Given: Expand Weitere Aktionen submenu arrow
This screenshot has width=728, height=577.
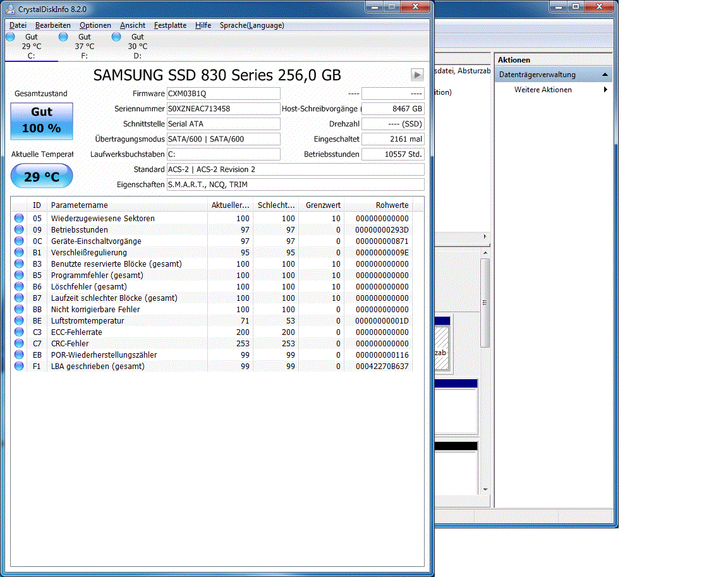Looking at the screenshot, I should click(605, 90).
